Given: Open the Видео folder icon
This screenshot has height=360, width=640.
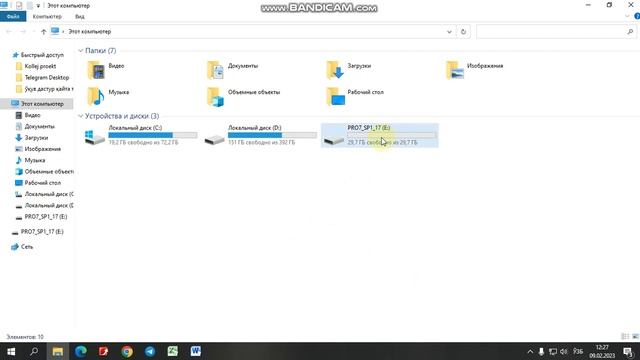Looking at the screenshot, I should pos(96,70).
